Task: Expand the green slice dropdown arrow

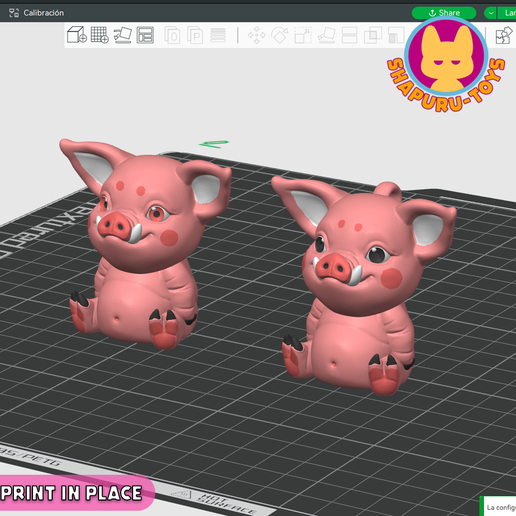Action: [x=490, y=13]
